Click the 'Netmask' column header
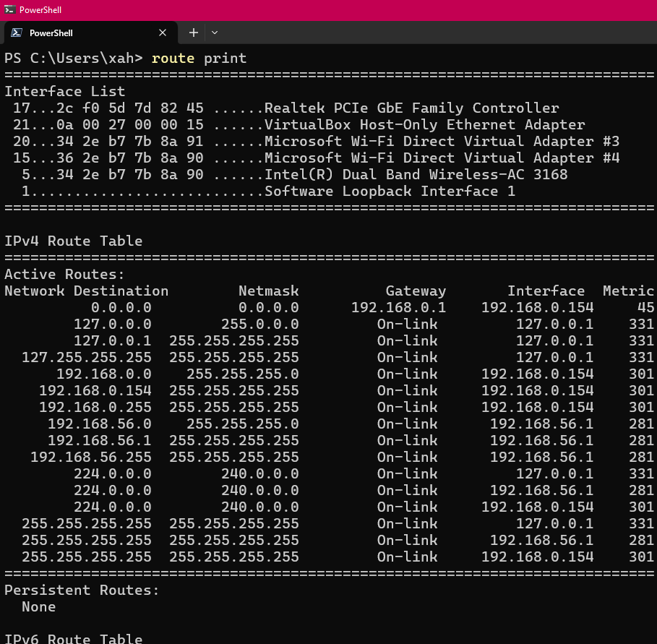Image resolution: width=657 pixels, height=644 pixels. tap(268, 291)
